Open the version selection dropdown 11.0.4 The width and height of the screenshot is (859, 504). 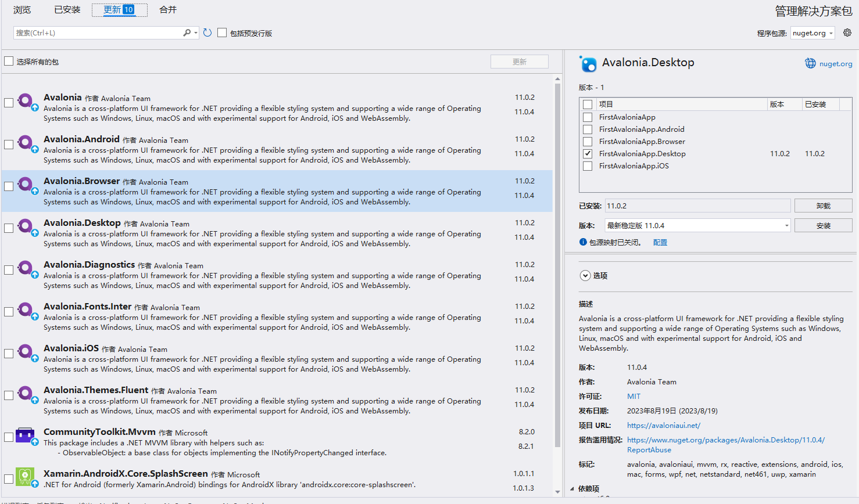click(x=697, y=225)
